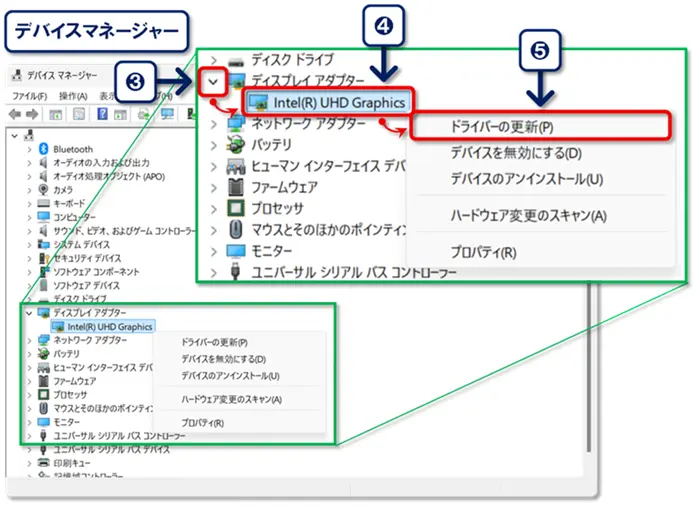This screenshot has width=700, height=506.
Task: Click the folder icon beside システム デバイス
Action: [43, 244]
